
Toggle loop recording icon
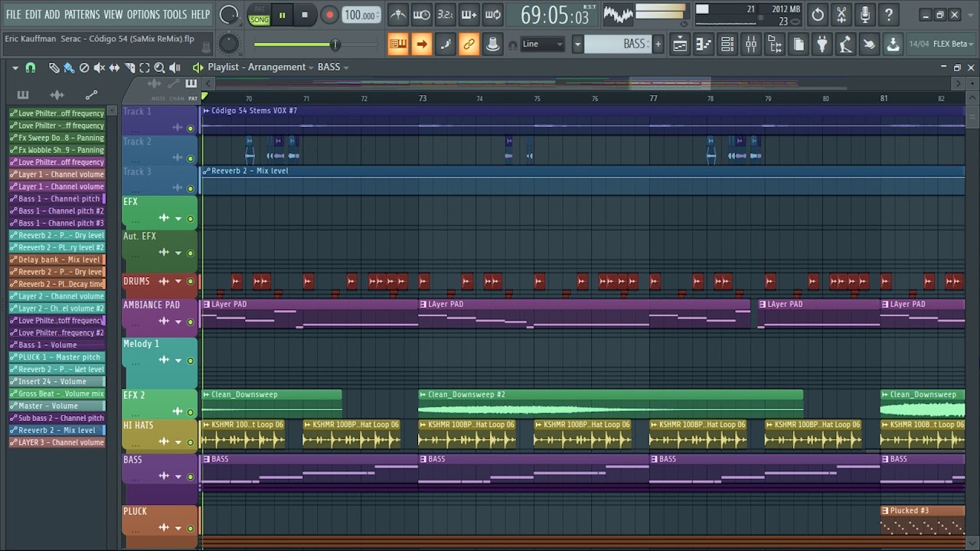click(x=493, y=15)
